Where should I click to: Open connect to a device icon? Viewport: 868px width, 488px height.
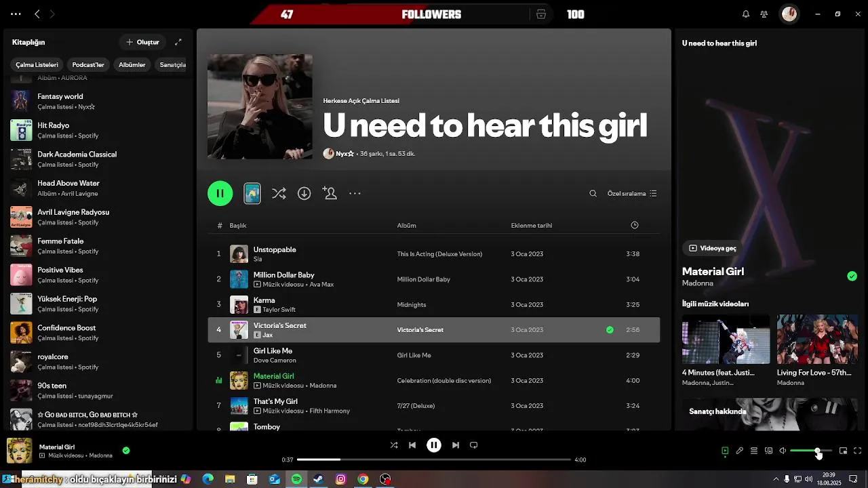click(x=768, y=451)
